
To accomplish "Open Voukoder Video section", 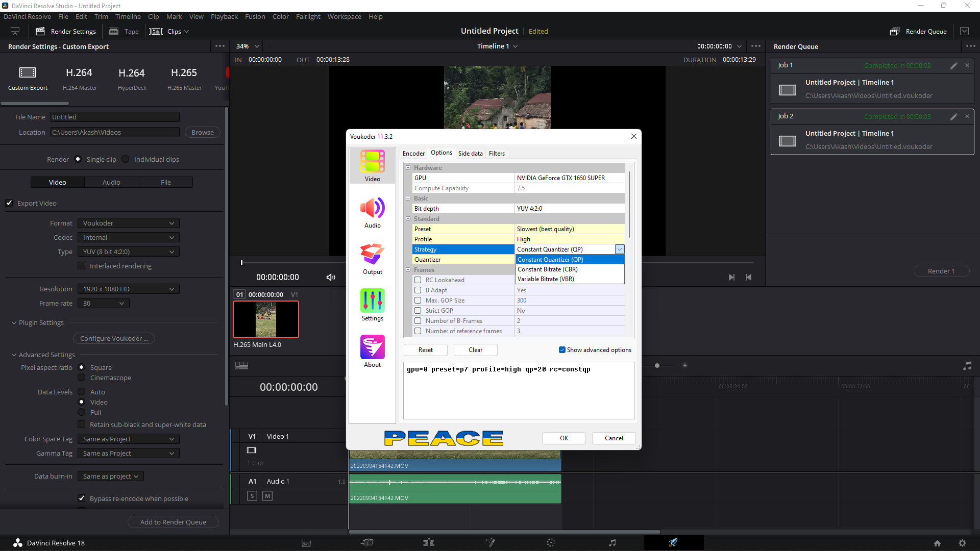I will [x=372, y=166].
